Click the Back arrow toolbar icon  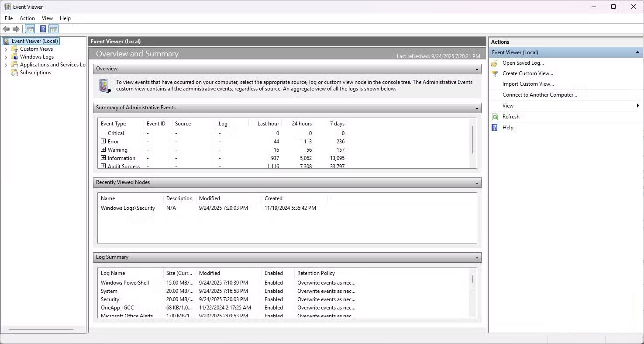tap(6, 29)
